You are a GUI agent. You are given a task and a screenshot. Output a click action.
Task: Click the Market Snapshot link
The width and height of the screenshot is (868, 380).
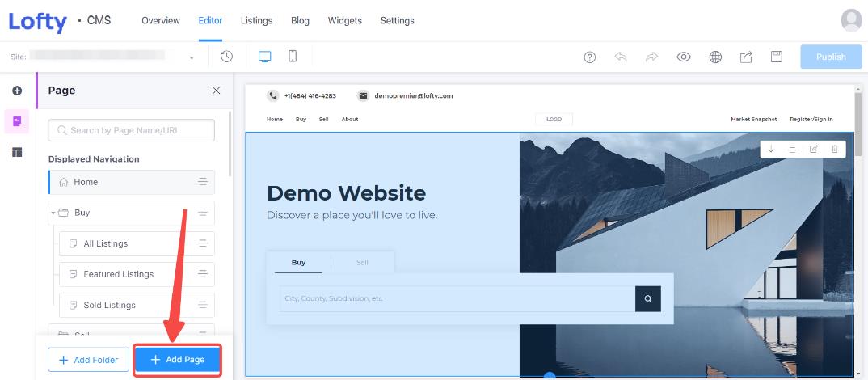pyautogui.click(x=753, y=119)
